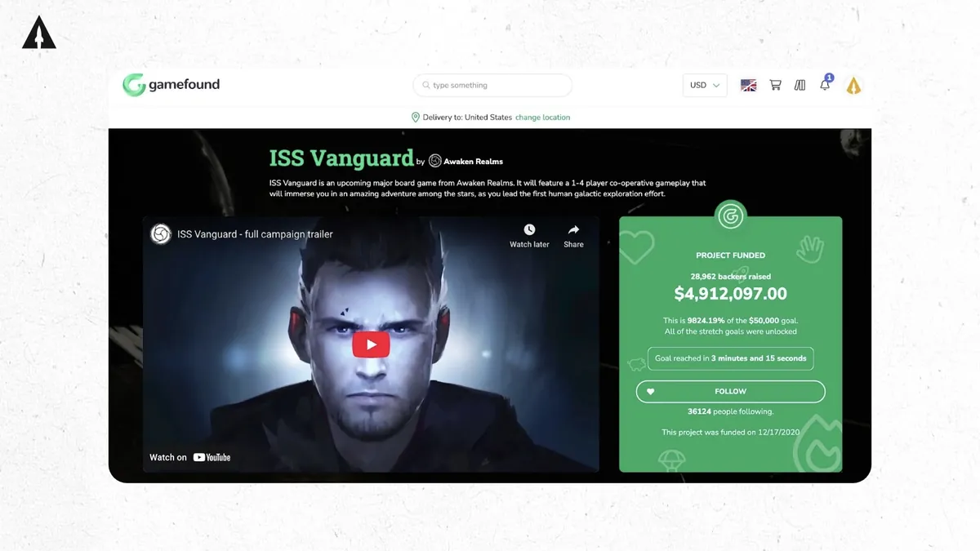Play the ISS Vanguard trailer video
The height and width of the screenshot is (551, 980).
tap(371, 344)
